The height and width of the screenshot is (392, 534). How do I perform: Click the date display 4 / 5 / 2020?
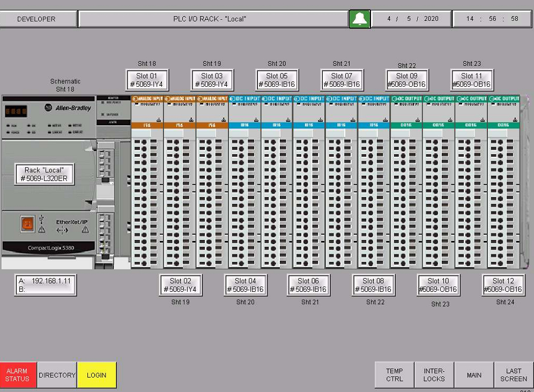(x=412, y=19)
